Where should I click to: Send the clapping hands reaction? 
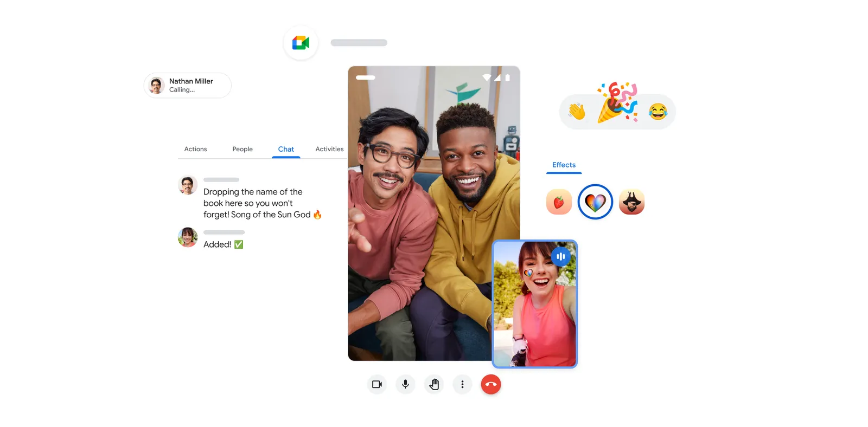577,112
